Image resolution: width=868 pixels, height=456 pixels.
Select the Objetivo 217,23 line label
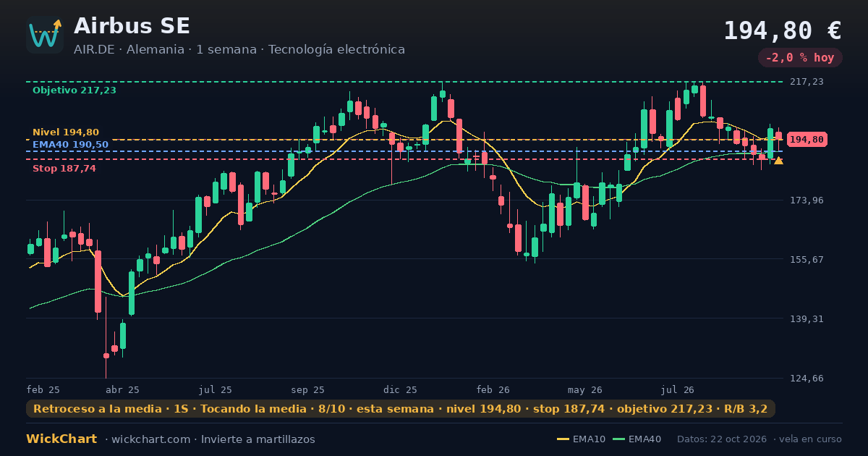pos(75,90)
